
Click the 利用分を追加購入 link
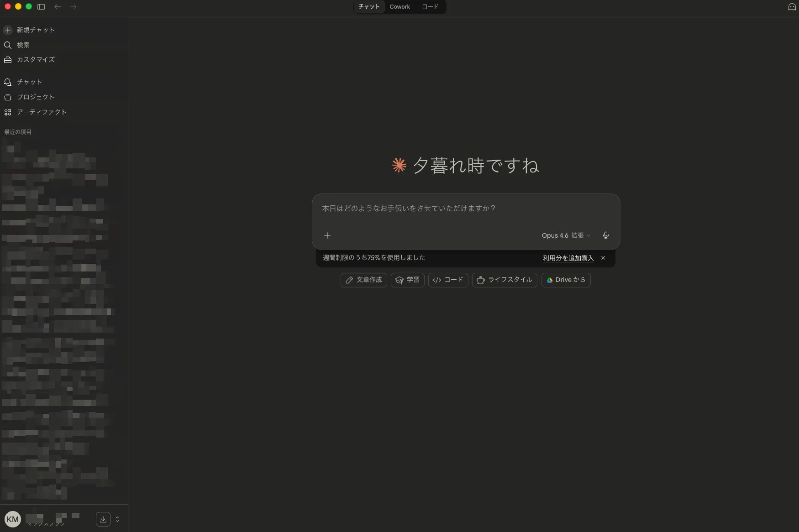[x=568, y=258]
